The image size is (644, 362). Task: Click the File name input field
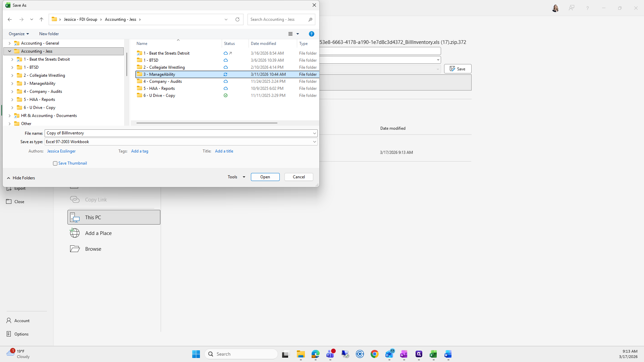178,133
